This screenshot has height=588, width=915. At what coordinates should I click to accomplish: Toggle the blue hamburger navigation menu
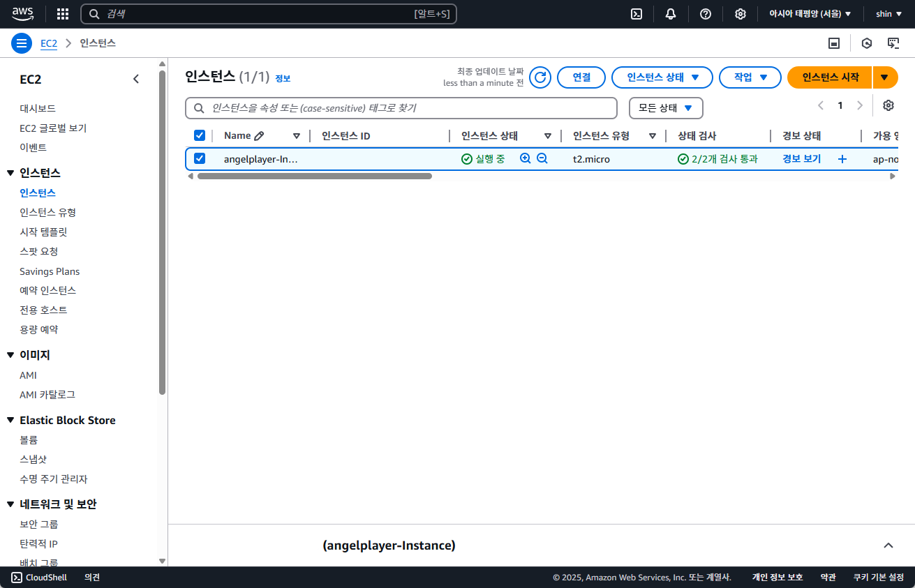(22, 43)
